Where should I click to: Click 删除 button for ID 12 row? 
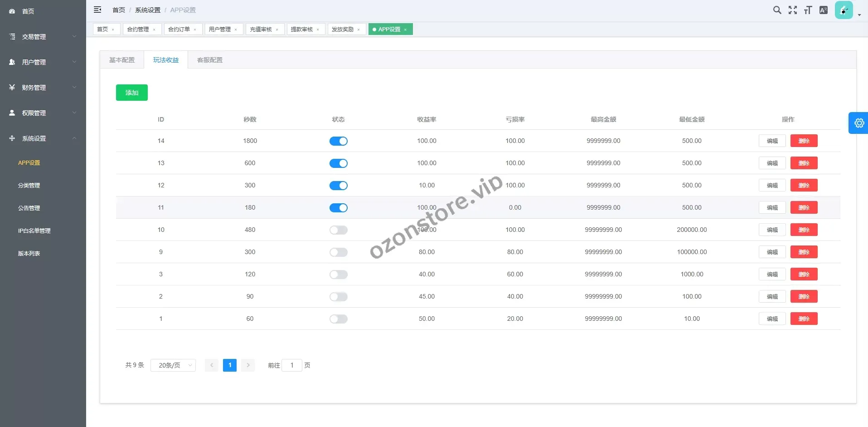coord(804,185)
